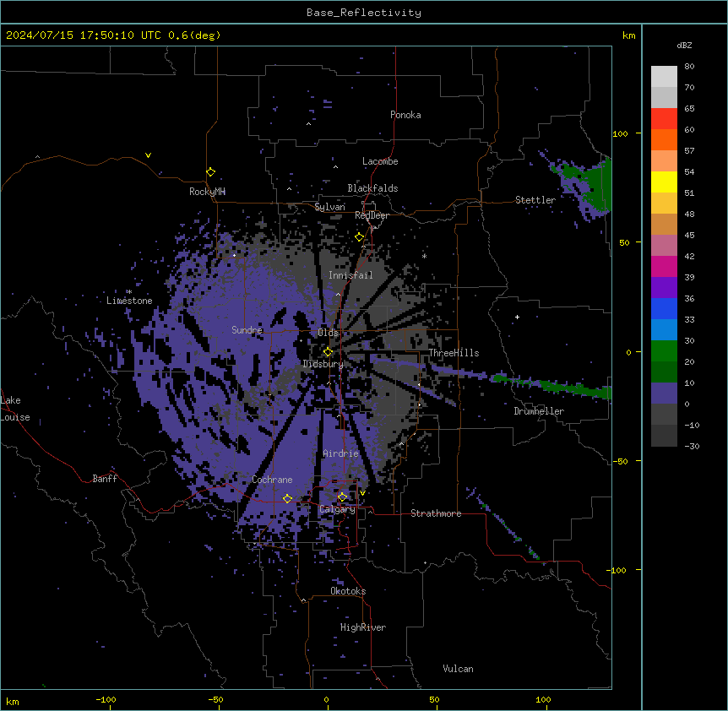
Task: Click the white caret marker below Innisfail label
Action: coord(338,294)
